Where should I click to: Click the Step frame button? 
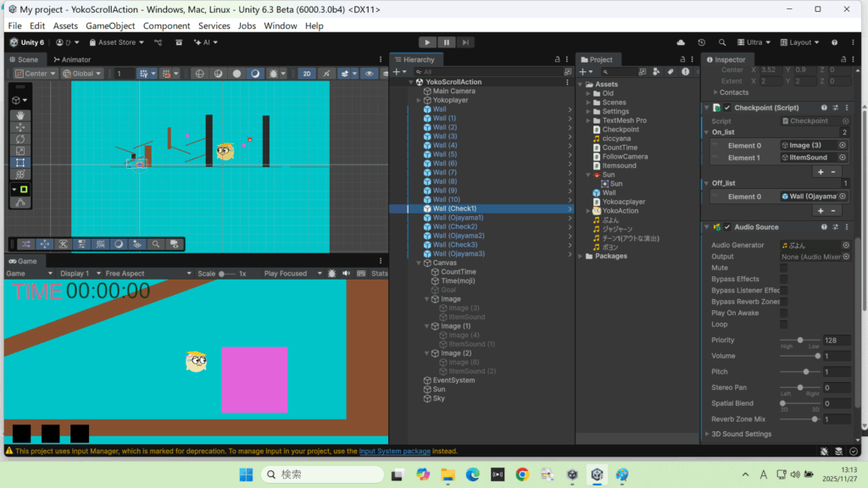point(465,42)
